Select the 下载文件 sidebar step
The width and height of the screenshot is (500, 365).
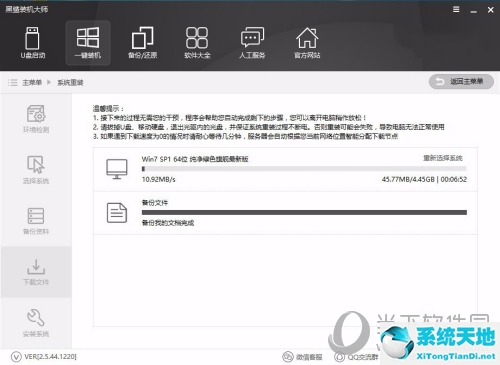click(36, 272)
